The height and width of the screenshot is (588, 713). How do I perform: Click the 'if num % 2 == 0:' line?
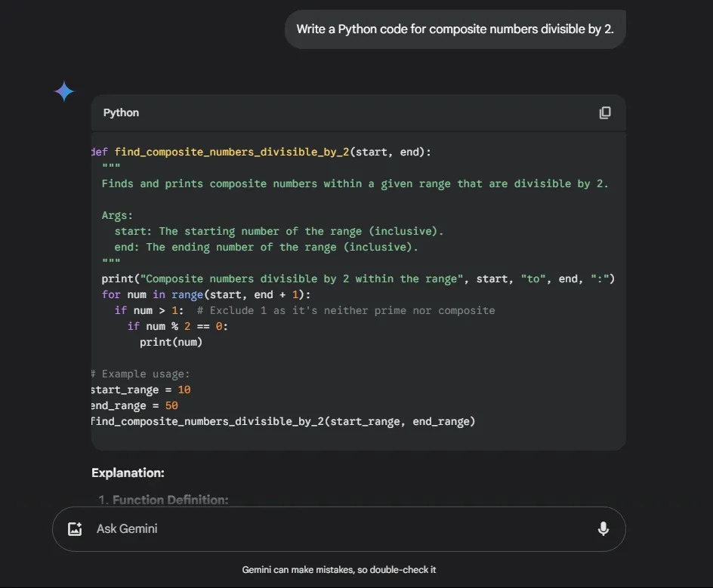177,326
